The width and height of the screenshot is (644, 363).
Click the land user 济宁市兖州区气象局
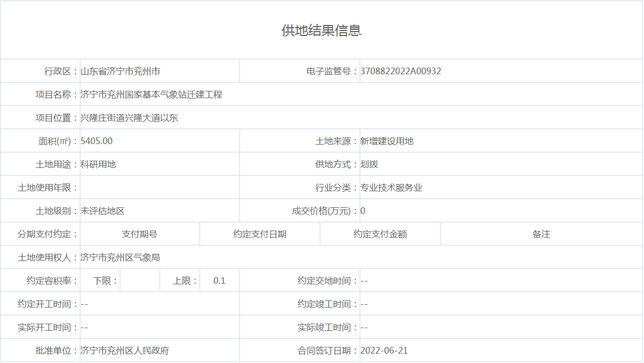point(120,257)
